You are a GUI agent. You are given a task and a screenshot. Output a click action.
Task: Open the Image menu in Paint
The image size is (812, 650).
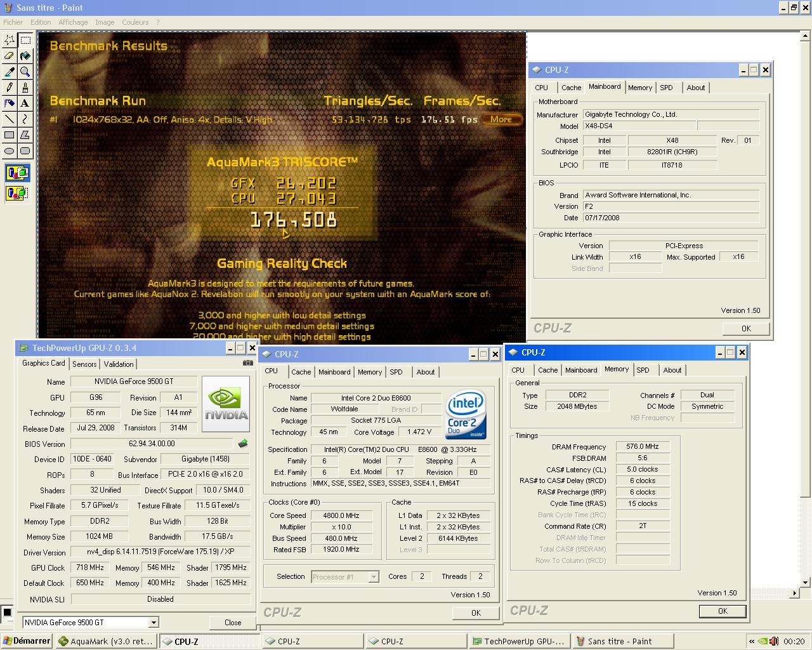coord(105,22)
